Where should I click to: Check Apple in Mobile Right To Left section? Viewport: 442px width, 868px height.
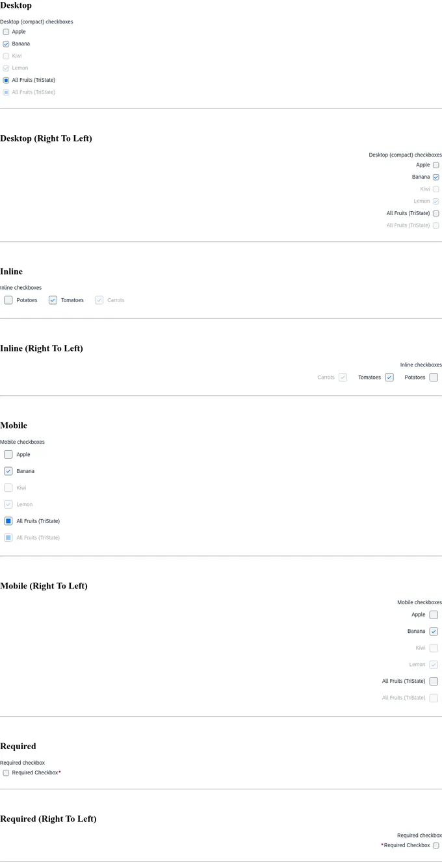point(434,615)
